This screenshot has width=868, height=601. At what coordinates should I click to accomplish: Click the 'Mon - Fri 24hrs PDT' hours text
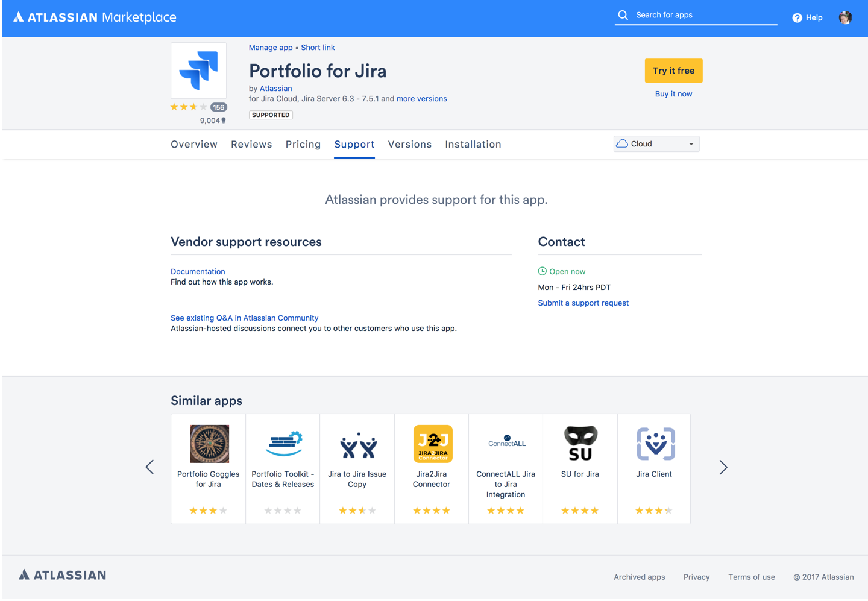point(574,288)
